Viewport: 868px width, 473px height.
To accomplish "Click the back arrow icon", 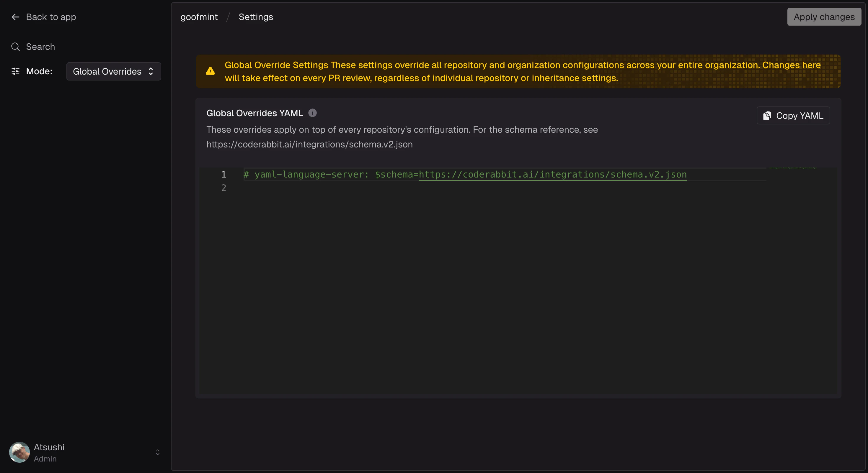I will tap(15, 17).
